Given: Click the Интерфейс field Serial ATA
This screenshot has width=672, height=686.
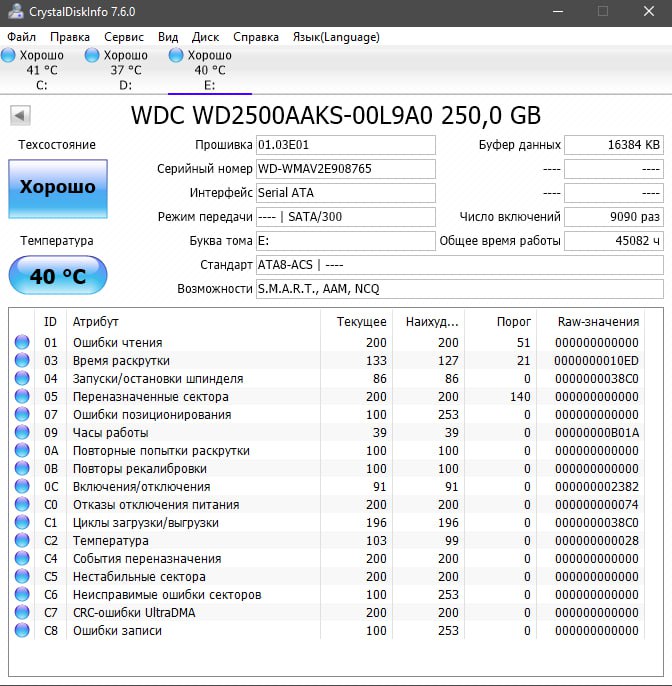Looking at the screenshot, I should pos(346,193).
